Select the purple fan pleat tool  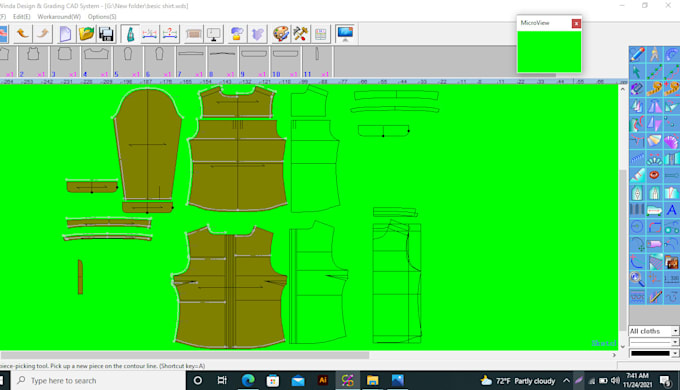[672, 141]
